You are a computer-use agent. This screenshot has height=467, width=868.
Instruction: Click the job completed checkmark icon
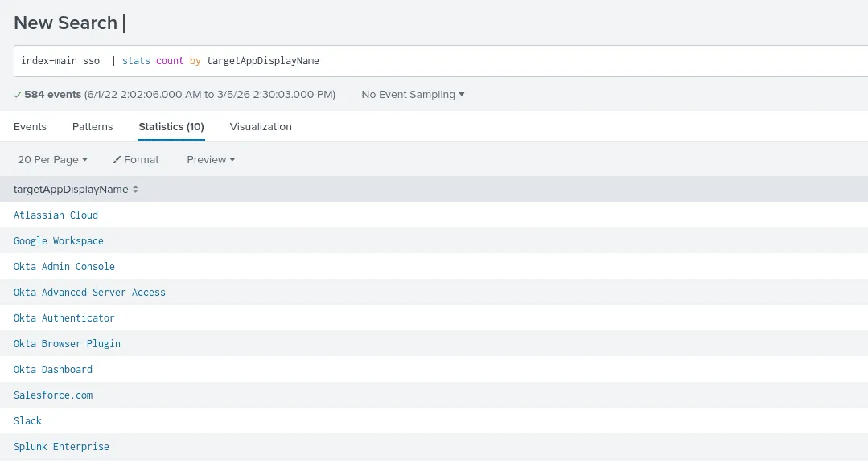pos(18,95)
